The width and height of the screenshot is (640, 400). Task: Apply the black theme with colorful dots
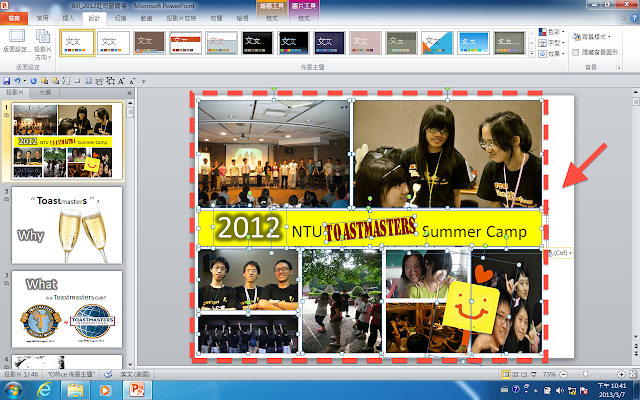[293, 42]
